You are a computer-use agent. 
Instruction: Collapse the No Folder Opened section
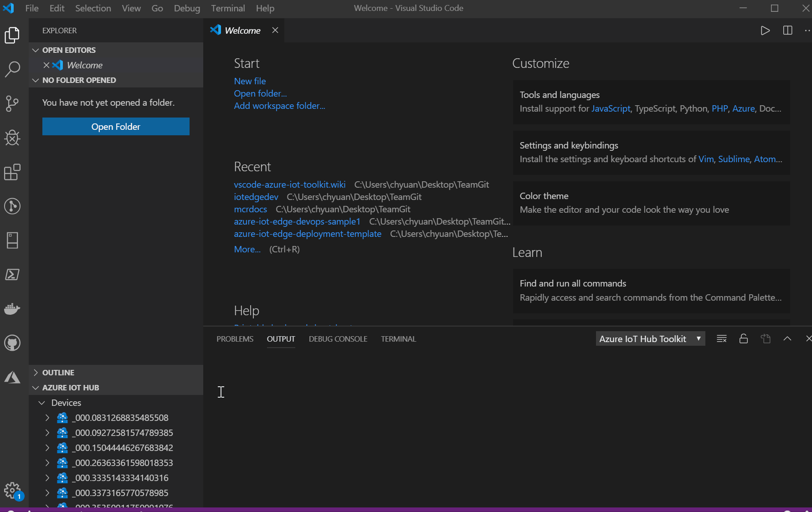tap(36, 80)
